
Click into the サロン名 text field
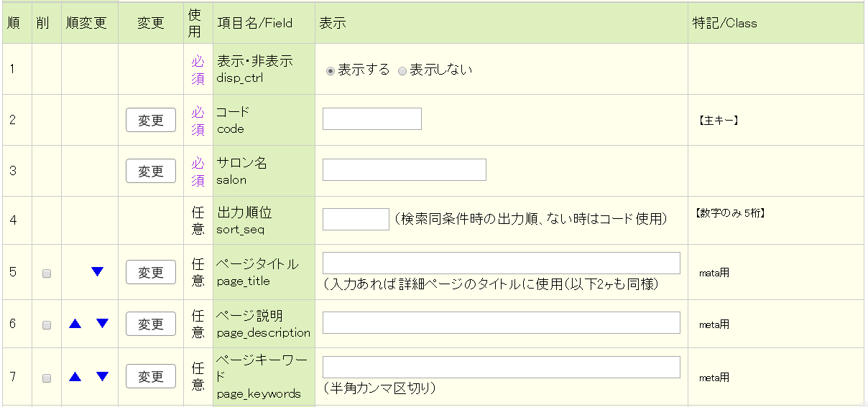pyautogui.click(x=404, y=170)
